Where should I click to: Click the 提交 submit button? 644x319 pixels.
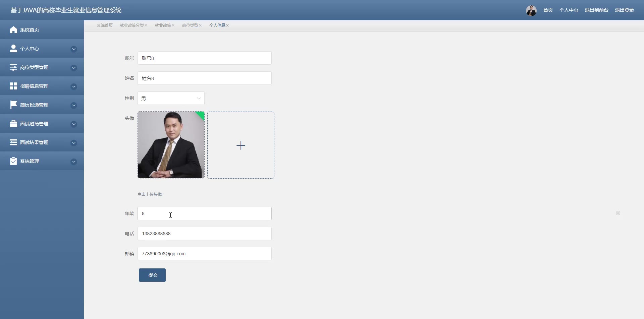[152, 275]
